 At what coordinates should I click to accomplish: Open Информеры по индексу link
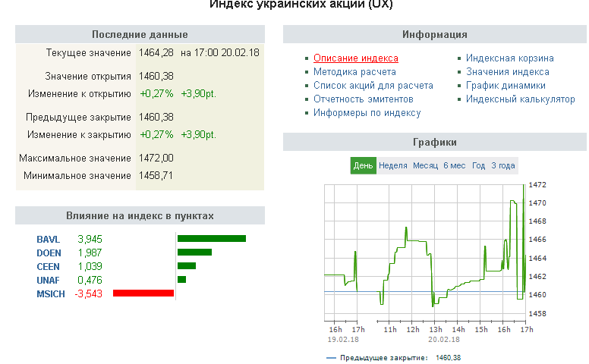pyautogui.click(x=367, y=112)
